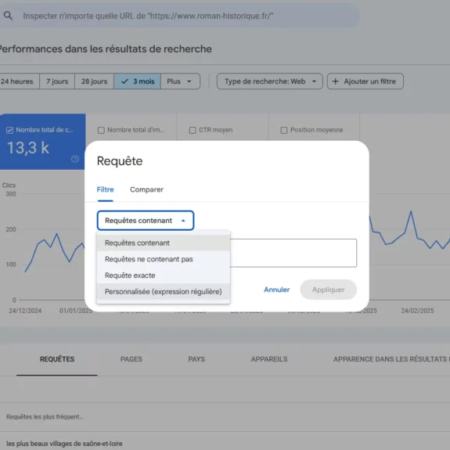Click the plus icon in Ajouter un filtre
This screenshot has width=450, height=450.
tap(335, 81)
